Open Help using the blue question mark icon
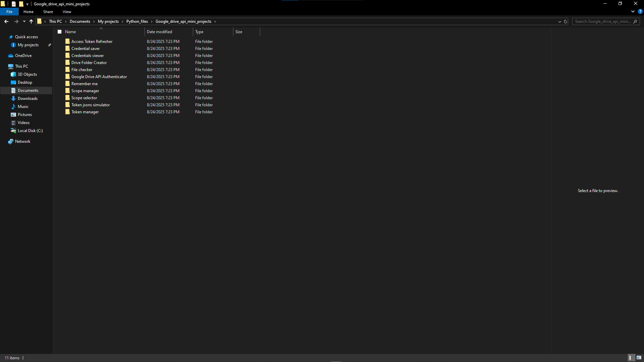 tap(640, 11)
